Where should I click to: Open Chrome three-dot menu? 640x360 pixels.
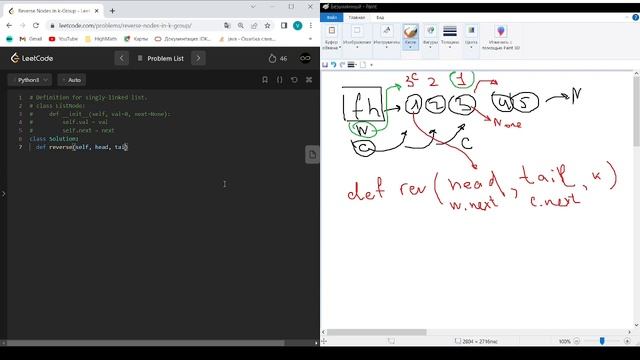click(311, 25)
